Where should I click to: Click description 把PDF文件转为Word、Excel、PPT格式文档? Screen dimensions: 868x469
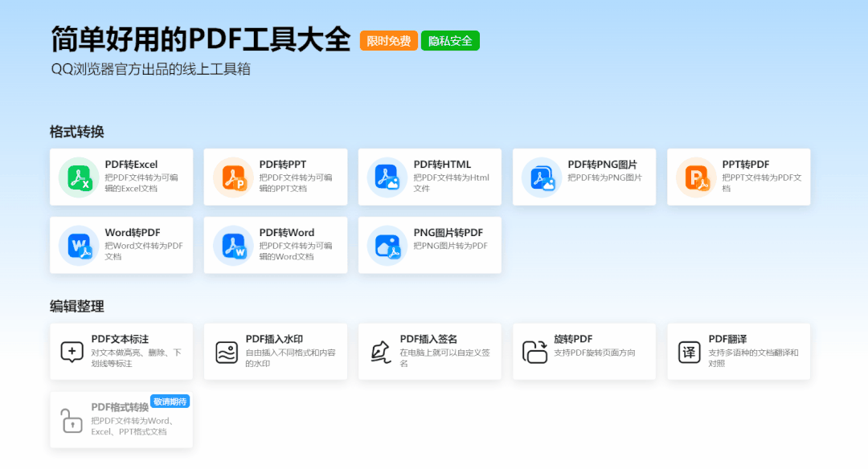point(133,426)
